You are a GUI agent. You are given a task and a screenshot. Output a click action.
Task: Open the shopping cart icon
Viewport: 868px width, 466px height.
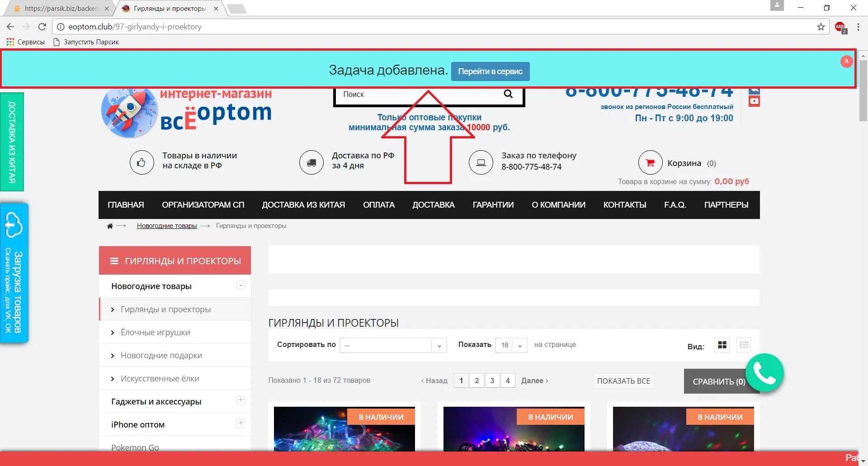click(x=650, y=162)
